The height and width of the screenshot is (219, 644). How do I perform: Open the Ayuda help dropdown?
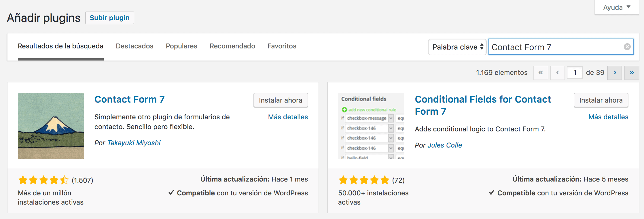[617, 7]
